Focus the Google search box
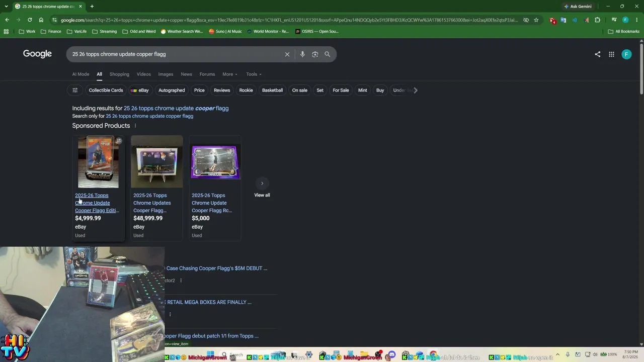The width and height of the screenshot is (644, 362). pos(176,54)
